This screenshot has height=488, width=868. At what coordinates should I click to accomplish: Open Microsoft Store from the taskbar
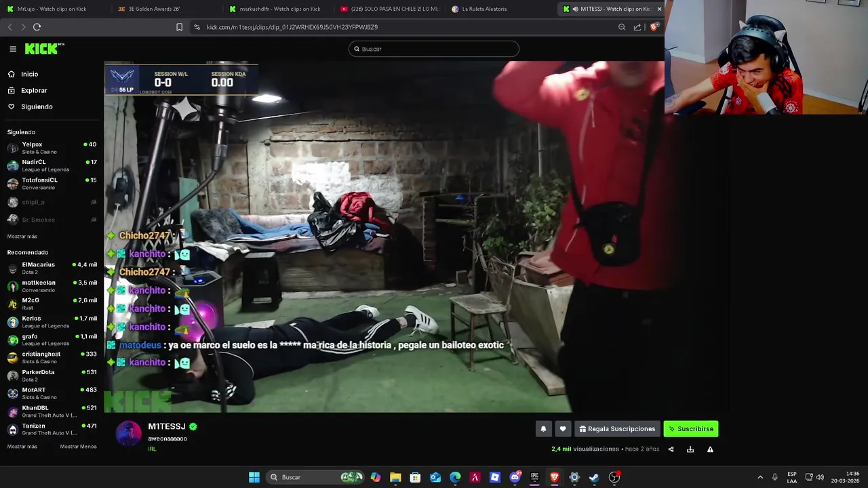pyautogui.click(x=415, y=477)
